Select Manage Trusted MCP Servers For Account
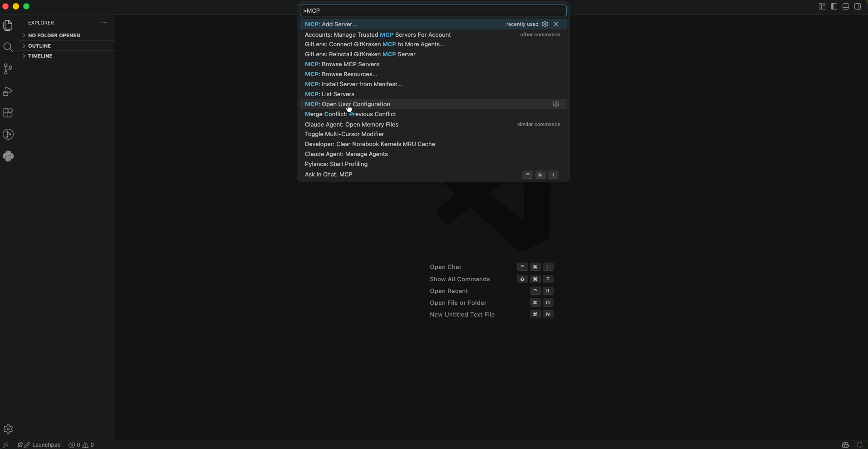 pyautogui.click(x=433, y=34)
